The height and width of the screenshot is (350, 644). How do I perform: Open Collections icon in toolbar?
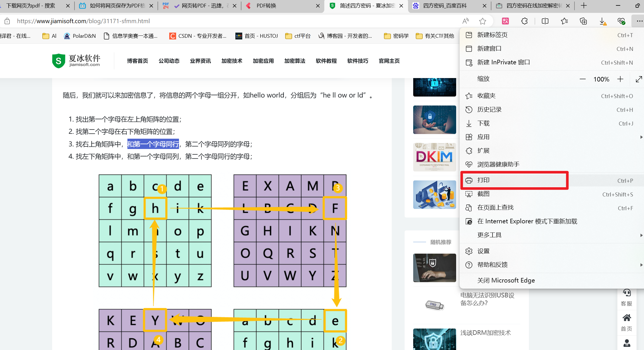pos(583,21)
